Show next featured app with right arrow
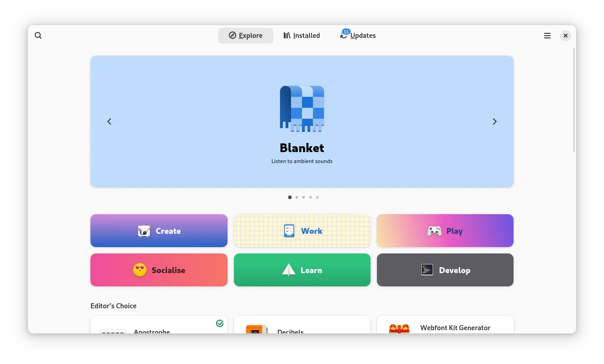This screenshot has height=364, width=604. [x=494, y=121]
